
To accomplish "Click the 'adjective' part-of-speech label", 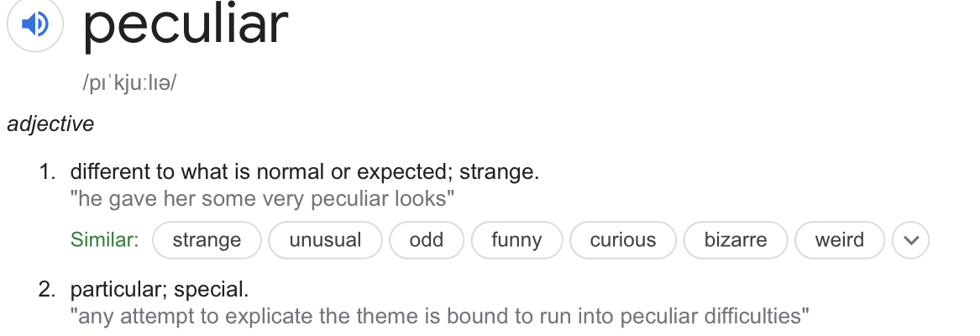I will [x=50, y=124].
